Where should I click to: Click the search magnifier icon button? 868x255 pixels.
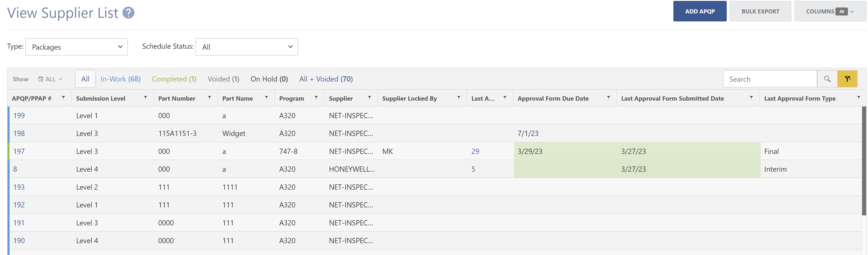pos(827,79)
